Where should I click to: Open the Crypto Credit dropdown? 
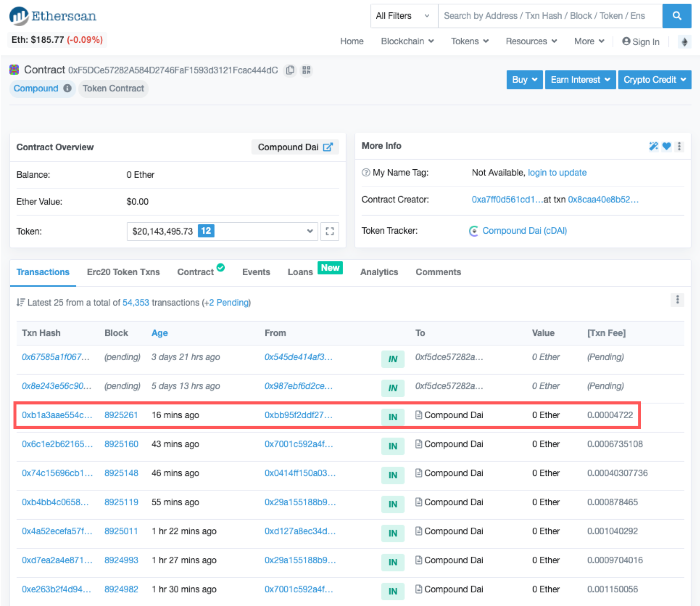[x=654, y=80]
